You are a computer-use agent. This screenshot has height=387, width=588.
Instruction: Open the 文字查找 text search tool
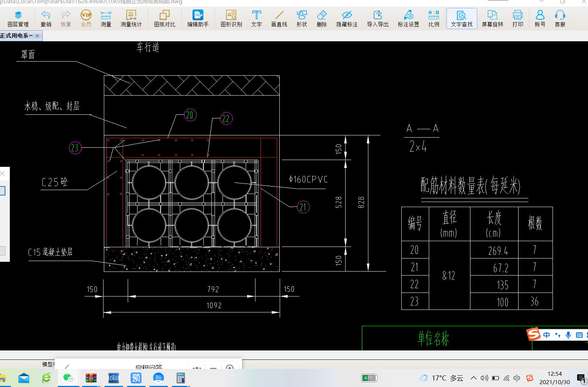tap(462, 18)
